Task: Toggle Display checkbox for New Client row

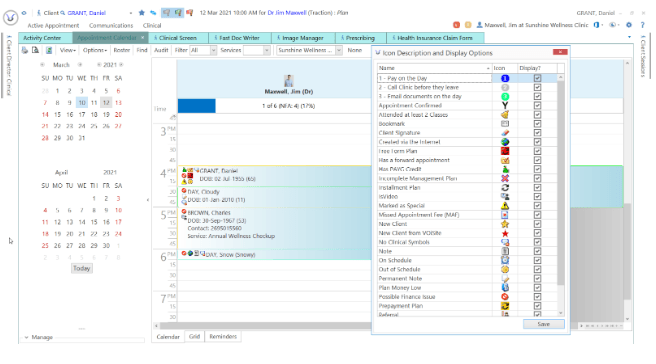Action: click(537, 224)
